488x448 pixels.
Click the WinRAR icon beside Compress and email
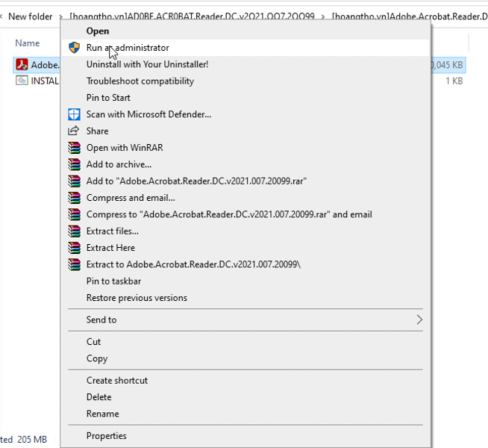click(74, 198)
